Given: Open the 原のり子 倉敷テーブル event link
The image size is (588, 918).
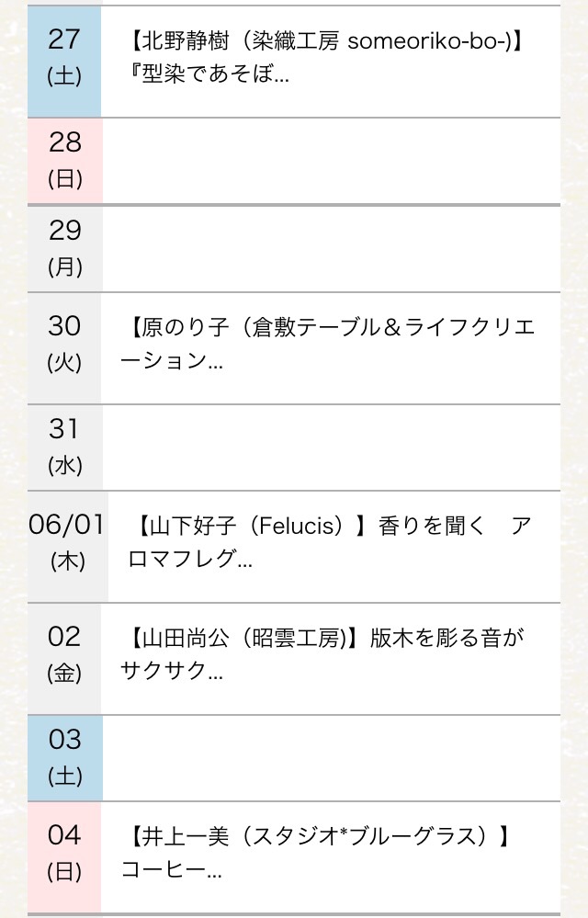Looking at the screenshot, I should [x=328, y=344].
